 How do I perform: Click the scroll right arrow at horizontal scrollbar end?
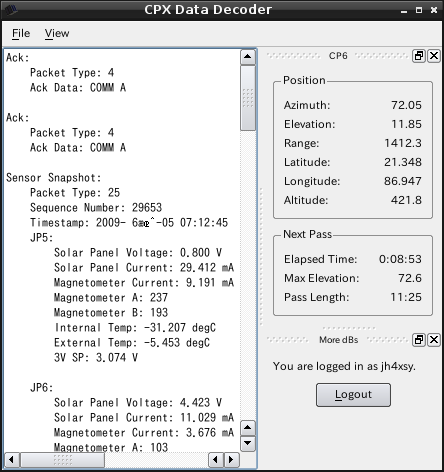pos(231,460)
